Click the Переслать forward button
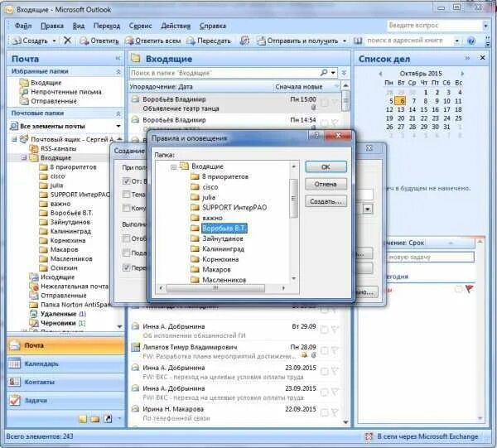The height and width of the screenshot is (448, 497). (x=209, y=41)
